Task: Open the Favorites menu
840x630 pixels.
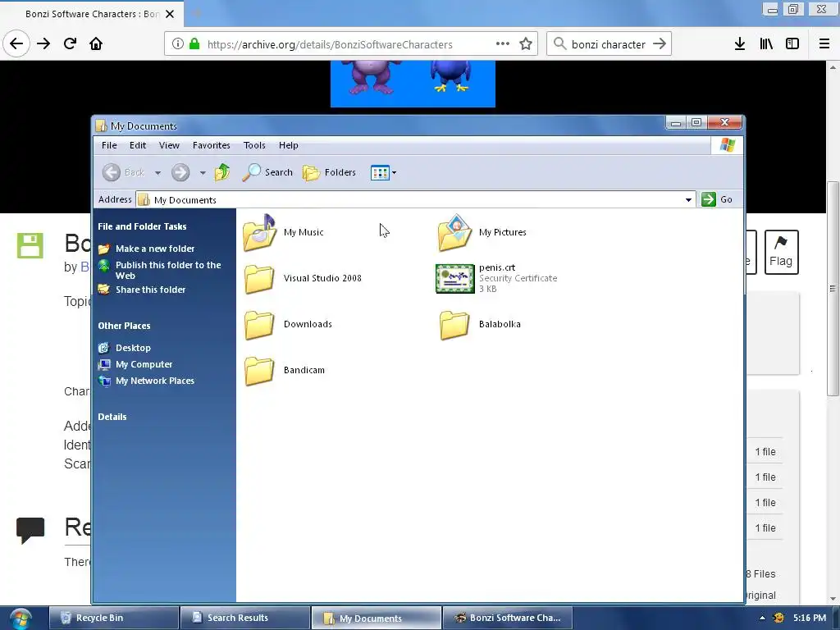Action: (x=211, y=145)
